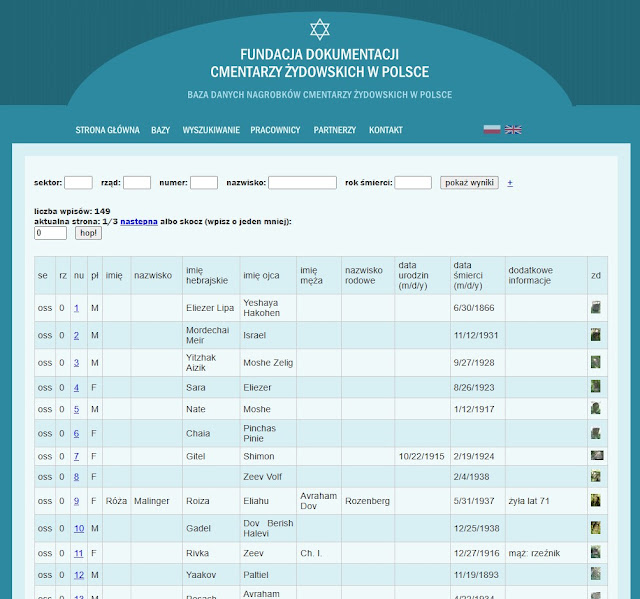The image size is (640, 599).
Task: Click the 'liczba wpisów: 149' text
Action: [x=72, y=211]
